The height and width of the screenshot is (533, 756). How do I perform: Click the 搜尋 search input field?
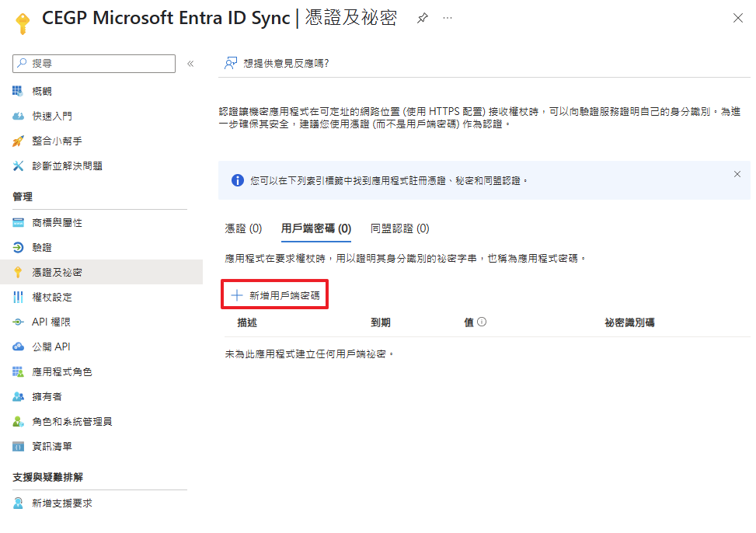[x=95, y=64]
